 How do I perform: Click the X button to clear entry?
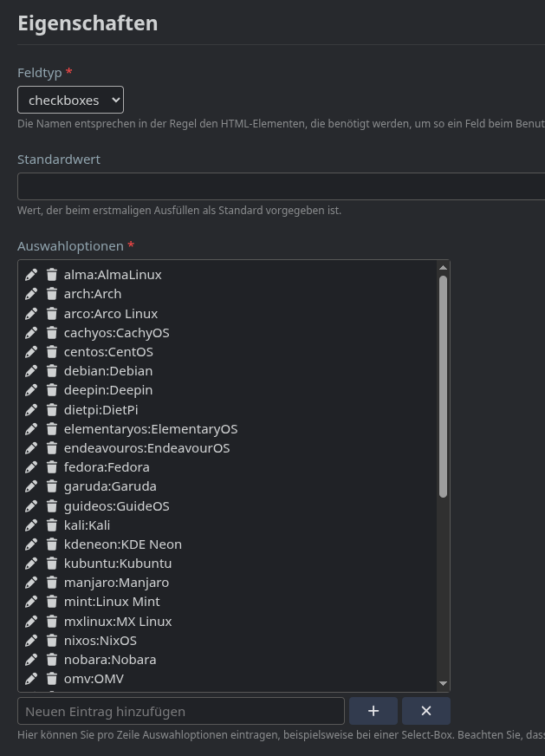(x=425, y=711)
